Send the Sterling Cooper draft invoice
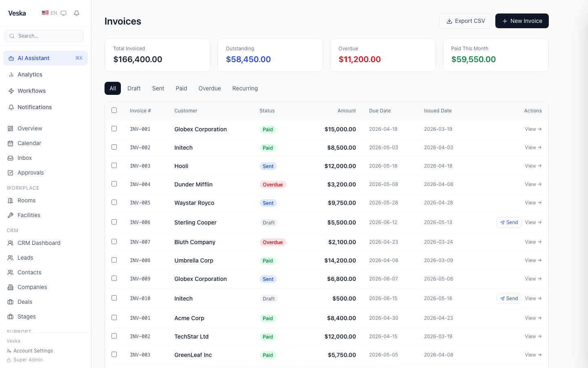The height and width of the screenshot is (368, 588). 509,222
